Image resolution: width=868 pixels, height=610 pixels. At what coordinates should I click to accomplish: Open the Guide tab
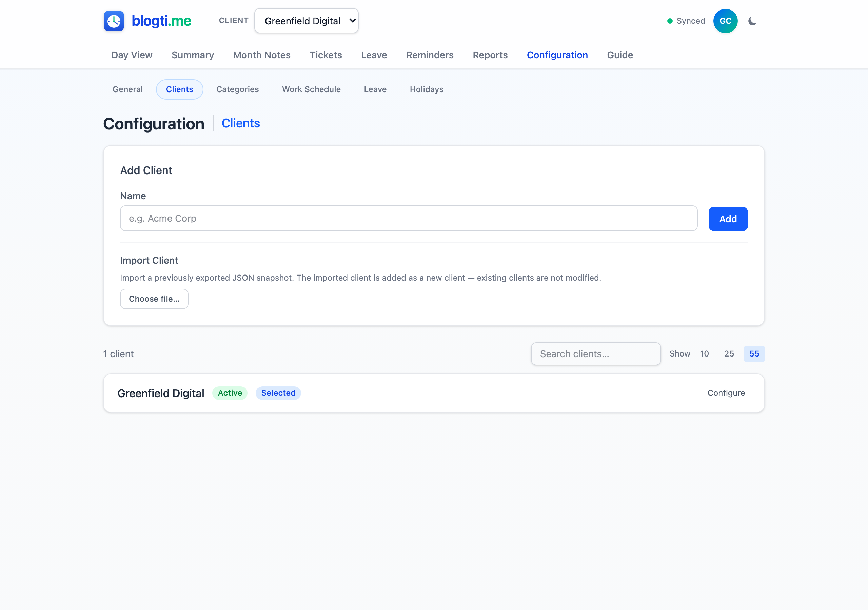[x=619, y=55]
